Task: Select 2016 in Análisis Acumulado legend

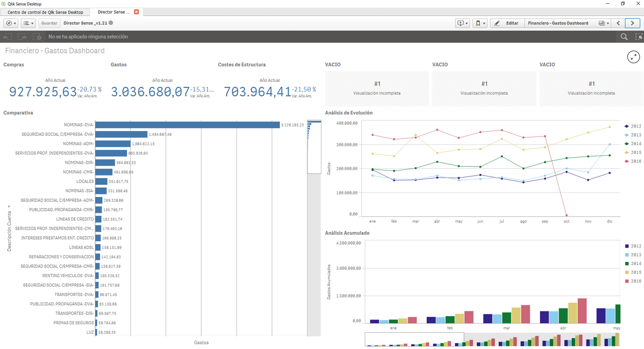Action: [x=633, y=281]
